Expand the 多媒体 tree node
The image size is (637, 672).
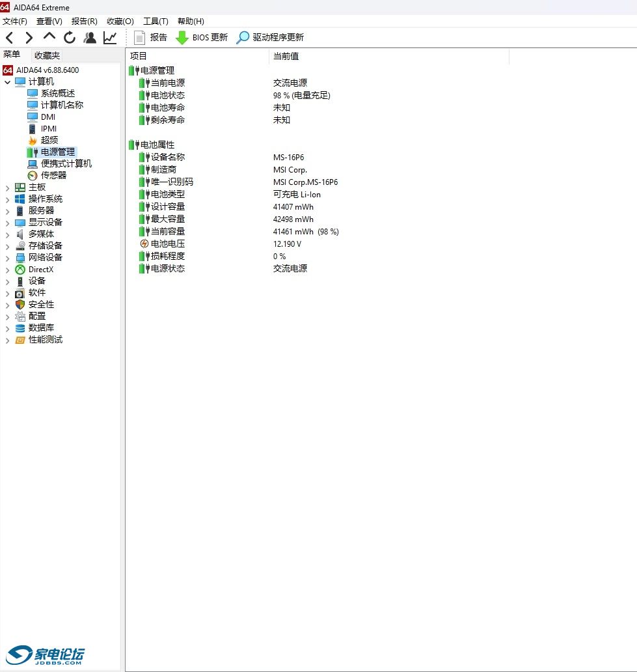click(7, 234)
